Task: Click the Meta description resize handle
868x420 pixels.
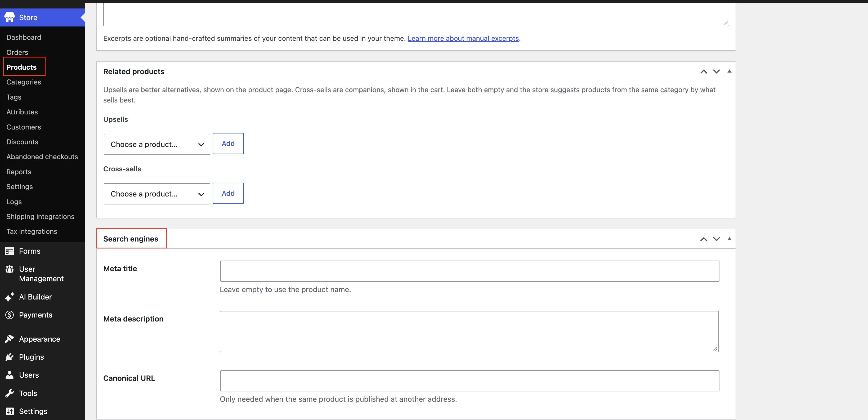Action: pos(715,348)
